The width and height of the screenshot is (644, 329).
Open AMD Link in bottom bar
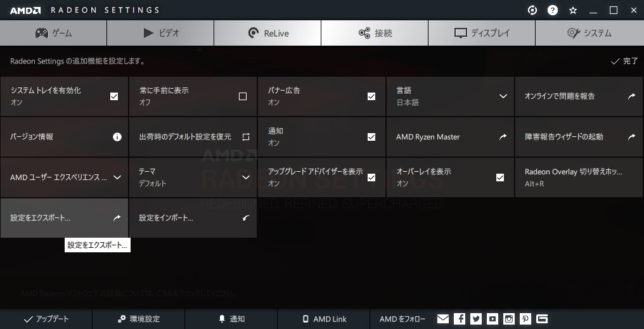pos(324,319)
